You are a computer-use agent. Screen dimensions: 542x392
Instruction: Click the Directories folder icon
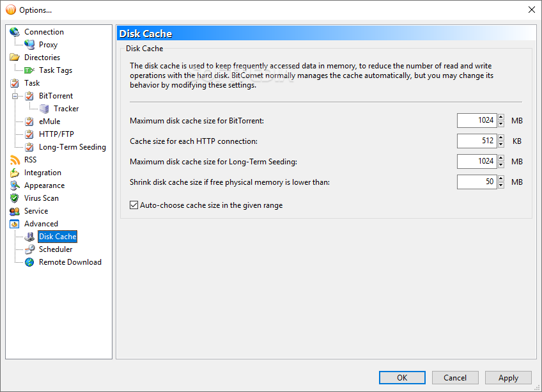click(15, 58)
